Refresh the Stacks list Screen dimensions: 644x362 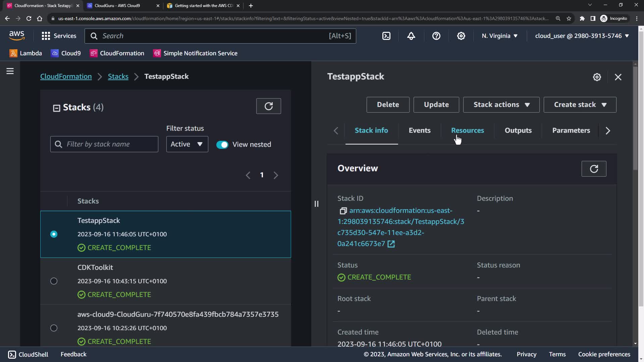pyautogui.click(x=268, y=106)
